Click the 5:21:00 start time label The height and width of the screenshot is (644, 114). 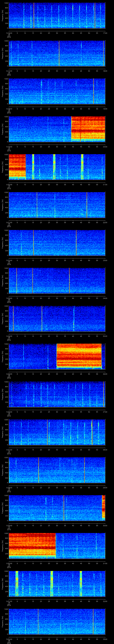click(9, 223)
